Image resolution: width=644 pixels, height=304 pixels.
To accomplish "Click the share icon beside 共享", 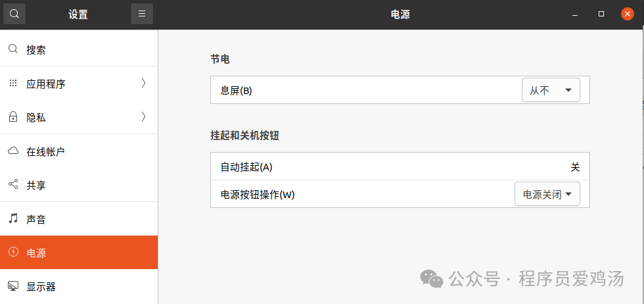I will (x=12, y=185).
